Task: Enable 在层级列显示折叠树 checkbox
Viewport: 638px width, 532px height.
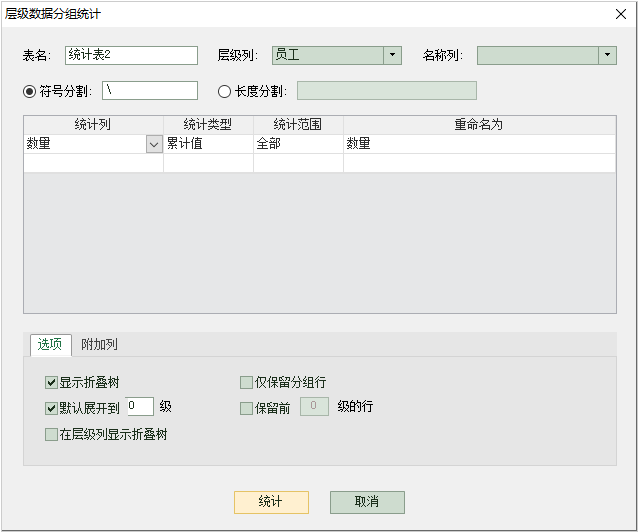Action: pyautogui.click(x=51, y=434)
